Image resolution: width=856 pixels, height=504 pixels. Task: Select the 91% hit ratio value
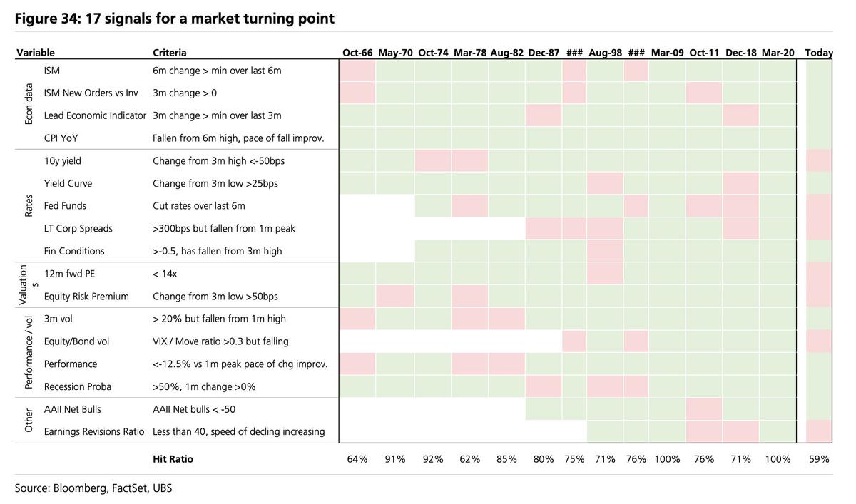pos(395,459)
